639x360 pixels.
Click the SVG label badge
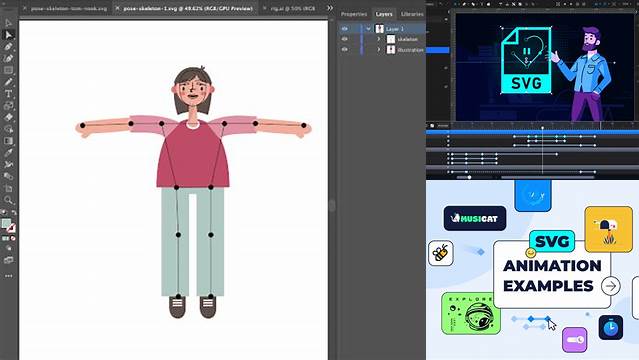(552, 241)
